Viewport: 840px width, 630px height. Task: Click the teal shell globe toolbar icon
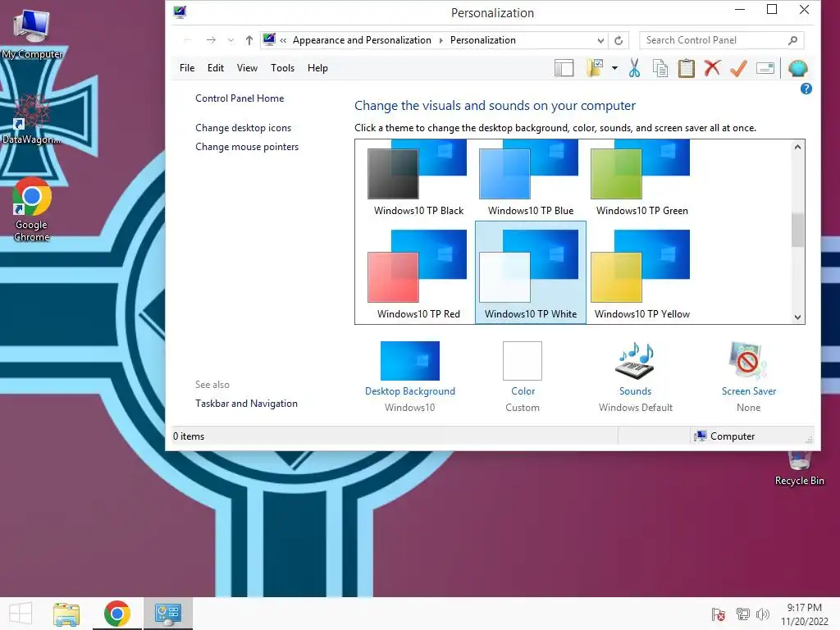(798, 68)
